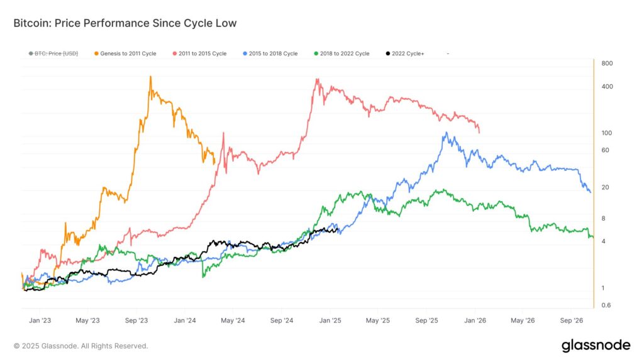Hide the 2015 to 2018 Cycle series
The height and width of the screenshot is (362, 644).
270,53
